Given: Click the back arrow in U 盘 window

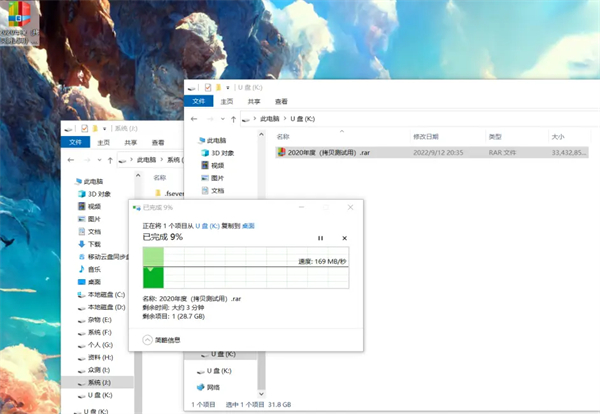Looking at the screenshot, I should (193, 118).
